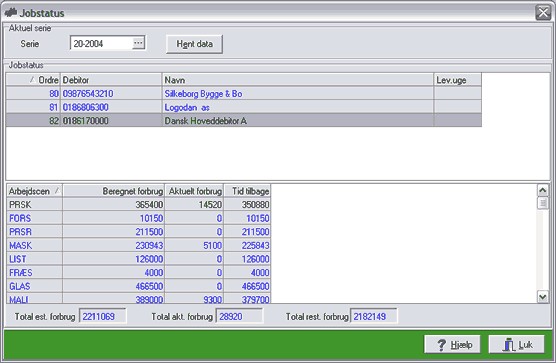This screenshot has width=556, height=363.
Task: Sort by the Tid tilbage column header
Action: click(x=247, y=191)
